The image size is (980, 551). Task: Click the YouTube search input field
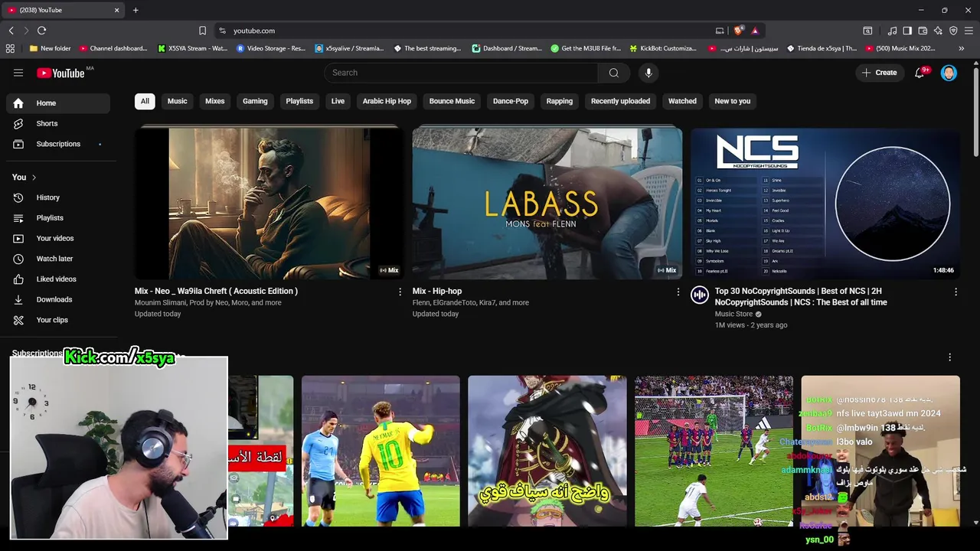461,73
